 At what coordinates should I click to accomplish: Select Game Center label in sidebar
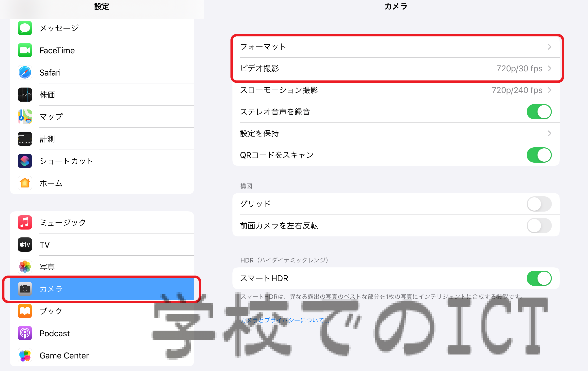pos(64,356)
